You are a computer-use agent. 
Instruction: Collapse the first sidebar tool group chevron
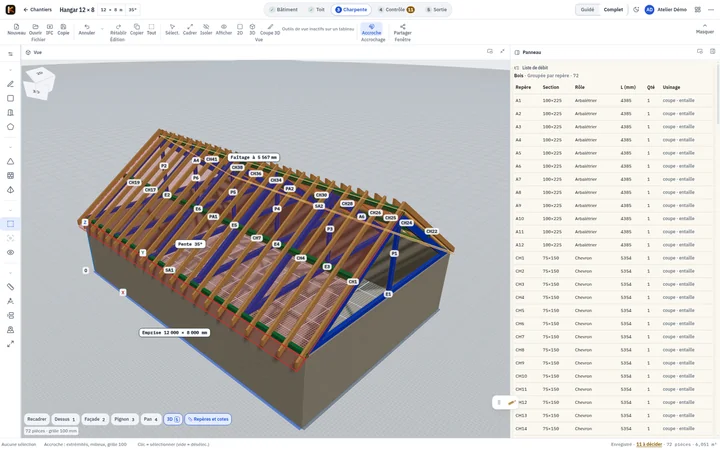tap(11, 70)
